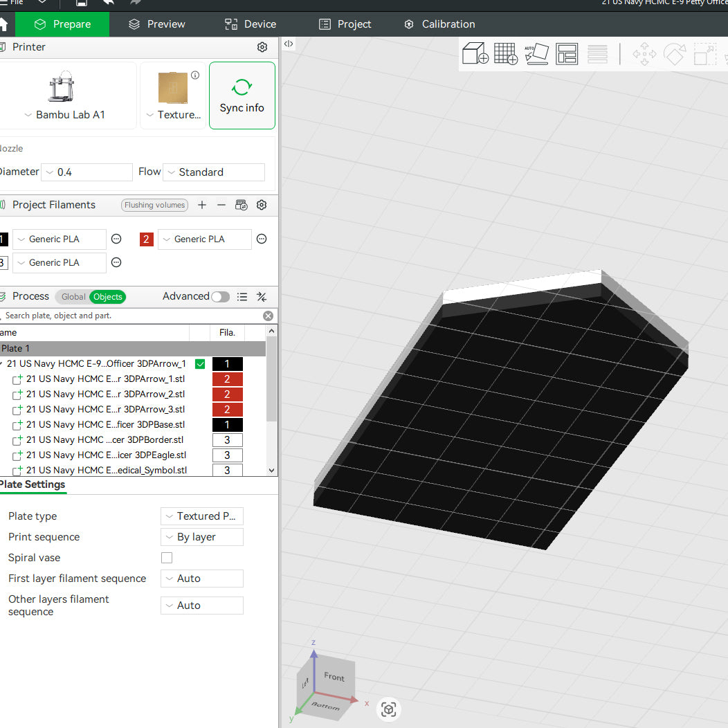This screenshot has height=728, width=728.
Task: Select the 3DPArrow_1.stl part
Action: coord(105,379)
